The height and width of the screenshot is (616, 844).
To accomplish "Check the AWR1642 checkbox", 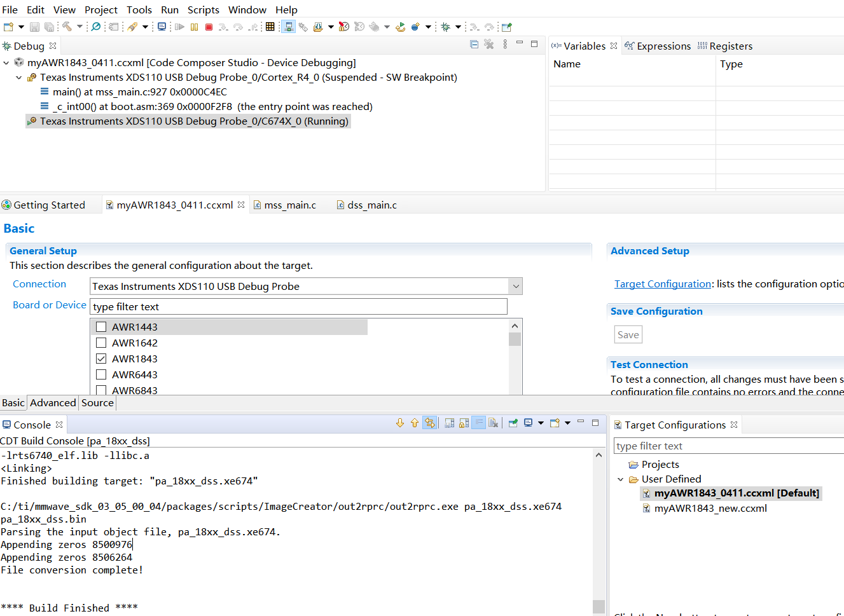I will click(x=101, y=343).
